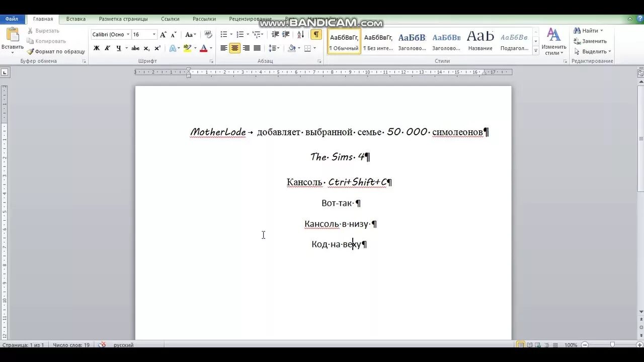This screenshot has width=644, height=362.
Task: Switch to References (Ссылки) tab
Action: click(x=170, y=19)
